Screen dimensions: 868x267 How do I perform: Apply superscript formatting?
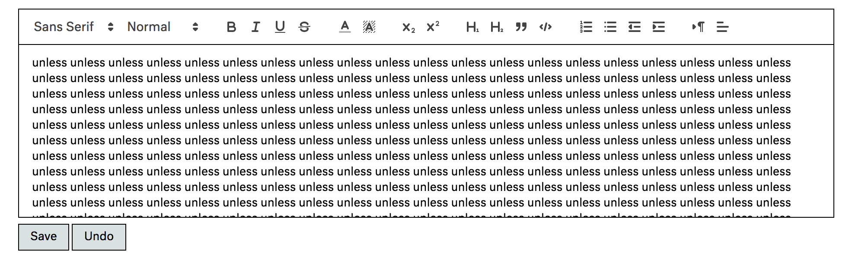tap(433, 27)
